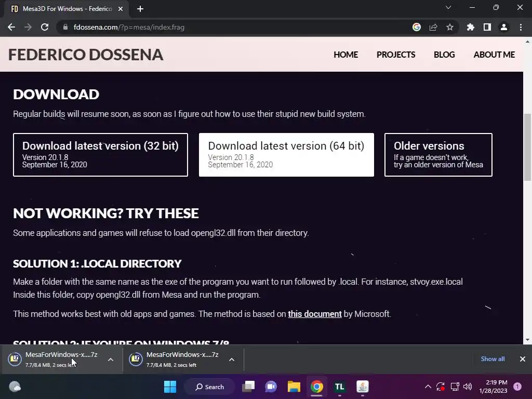Click the FEDERICO DOSSENA site title
The width and height of the screenshot is (532, 399).
tap(86, 55)
